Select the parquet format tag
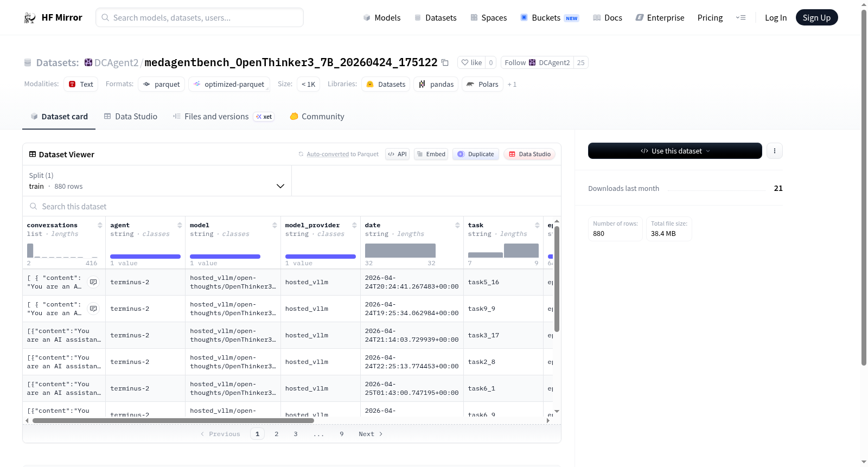Screen dimensions: 868x467 pos(162,84)
